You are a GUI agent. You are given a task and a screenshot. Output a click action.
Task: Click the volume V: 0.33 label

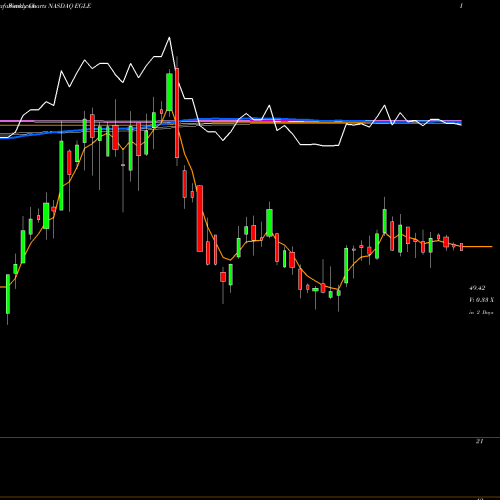tap(481, 300)
